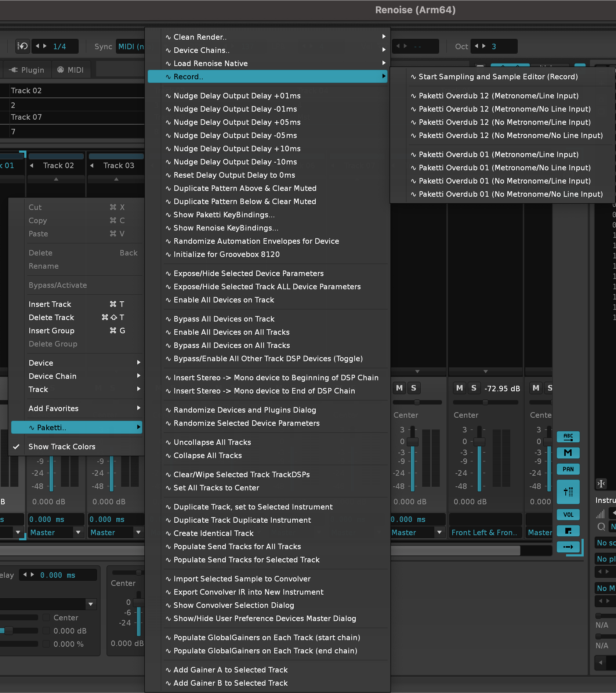Tick the checkbox next to 0.000 %
The width and height of the screenshot is (616, 693).
[x=47, y=644]
